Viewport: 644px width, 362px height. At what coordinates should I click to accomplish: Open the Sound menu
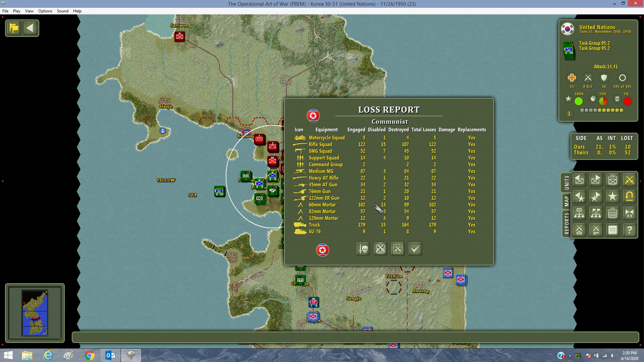click(63, 11)
